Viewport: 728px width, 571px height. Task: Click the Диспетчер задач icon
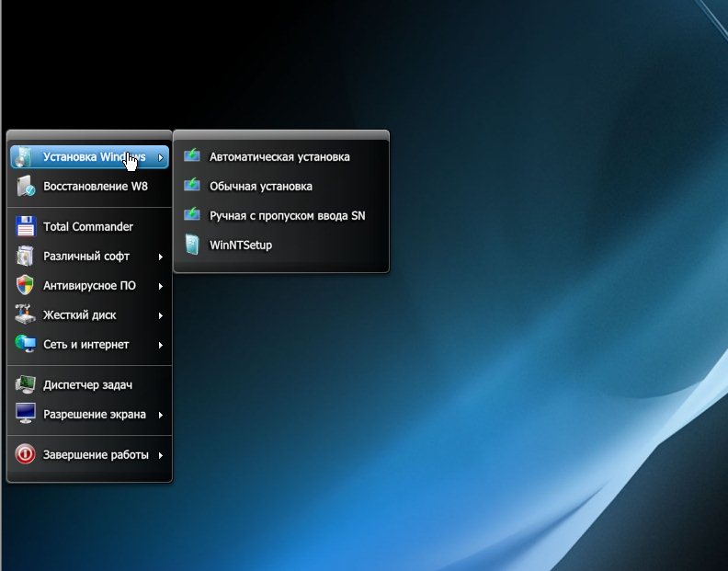(26, 385)
